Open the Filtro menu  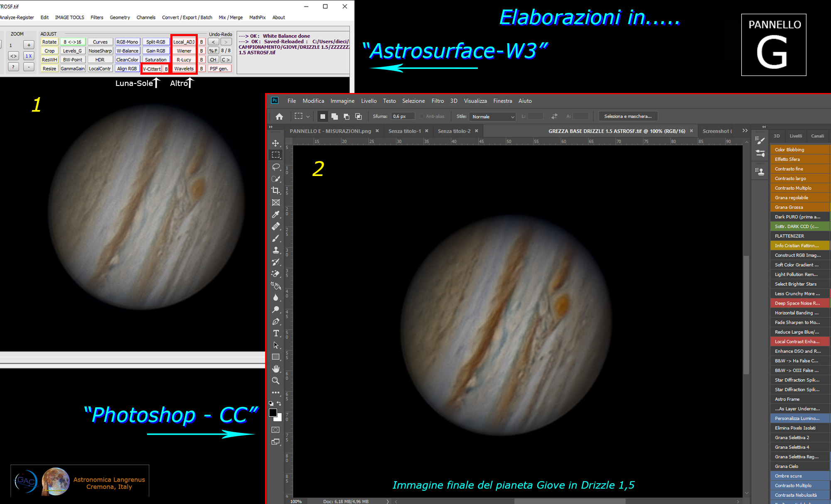pyautogui.click(x=437, y=101)
